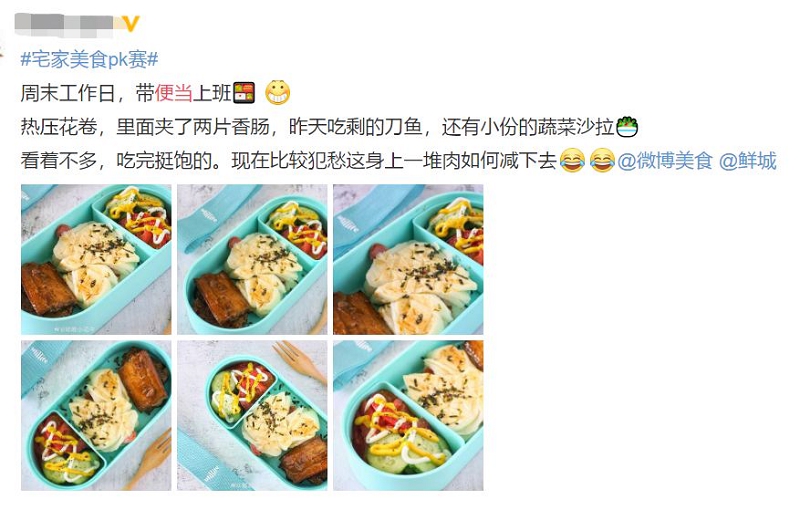The image size is (800, 510).
Task: Click the post text line starting 热压花卷
Action: (329, 128)
